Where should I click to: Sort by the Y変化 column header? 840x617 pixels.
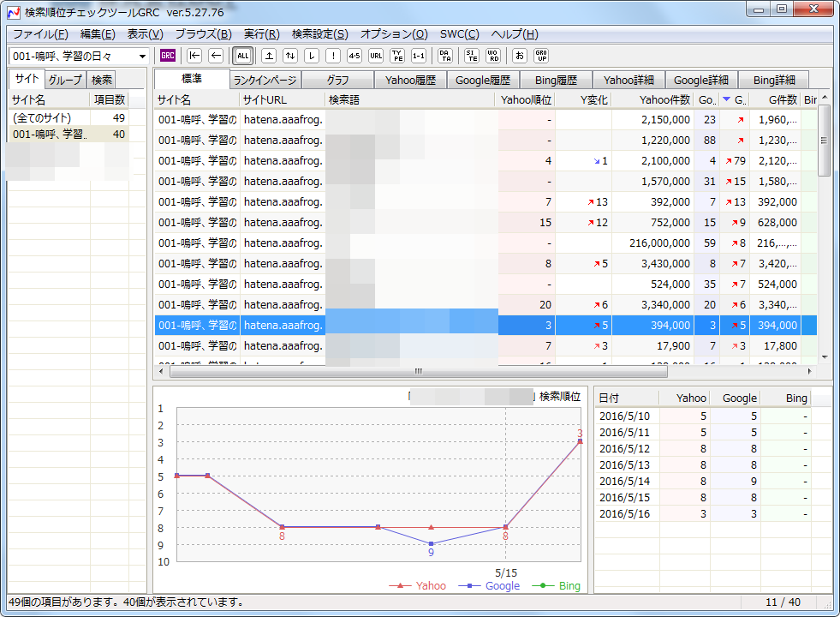[583, 99]
